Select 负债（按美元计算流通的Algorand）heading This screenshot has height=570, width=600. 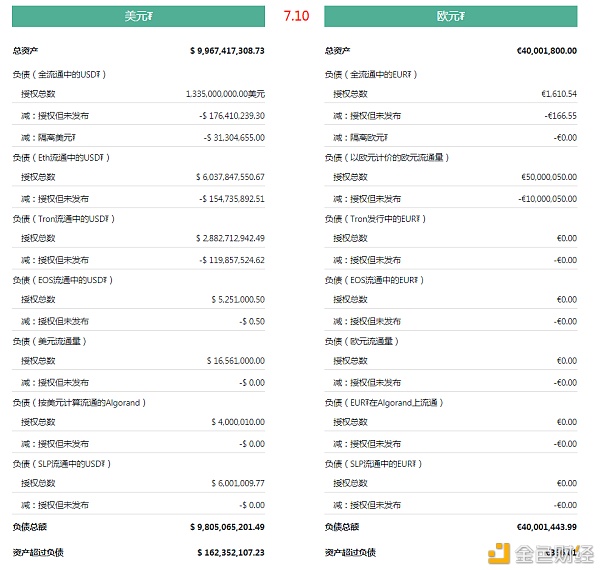pyautogui.click(x=79, y=402)
